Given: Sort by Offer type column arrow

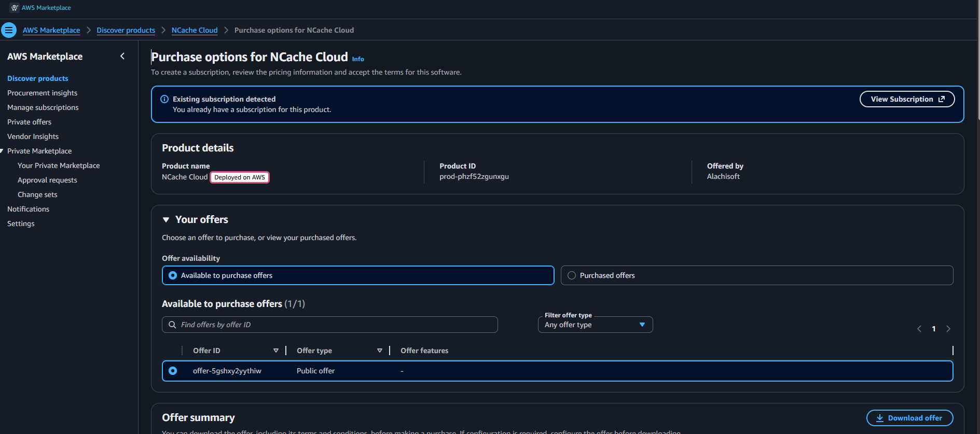Looking at the screenshot, I should point(380,351).
